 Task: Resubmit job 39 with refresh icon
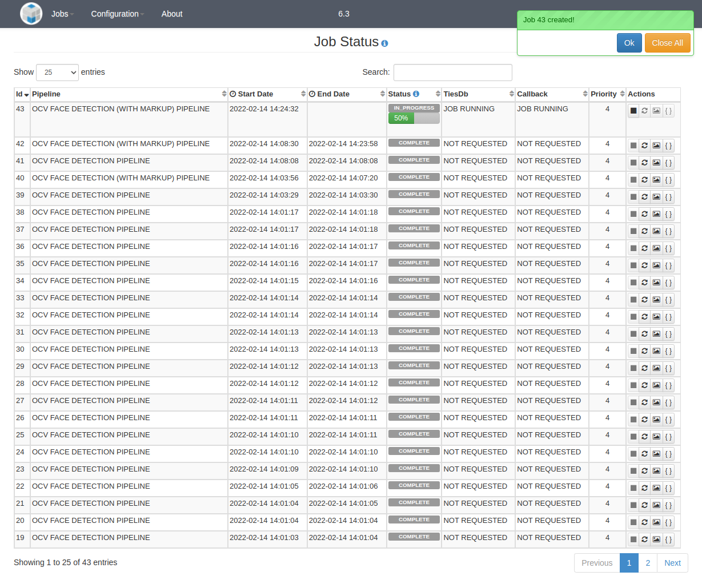[x=645, y=197]
